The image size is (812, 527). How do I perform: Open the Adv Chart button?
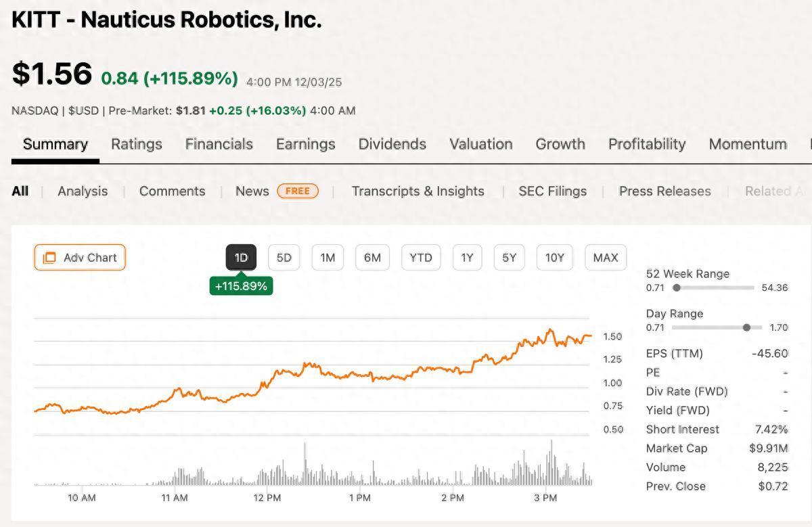tap(80, 258)
